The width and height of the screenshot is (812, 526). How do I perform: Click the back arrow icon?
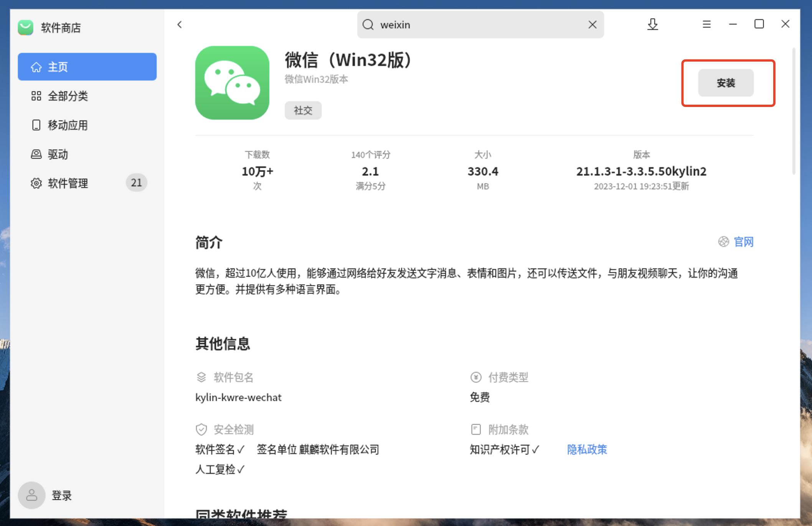click(180, 25)
